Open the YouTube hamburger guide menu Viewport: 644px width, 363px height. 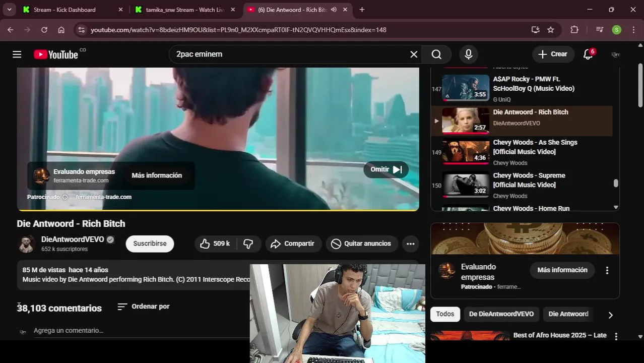point(17,54)
